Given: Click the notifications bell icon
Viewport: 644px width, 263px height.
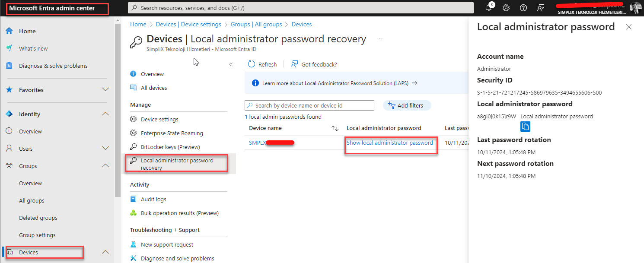Looking at the screenshot, I should click(x=489, y=8).
